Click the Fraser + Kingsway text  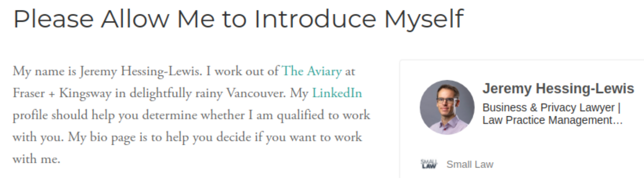point(62,93)
